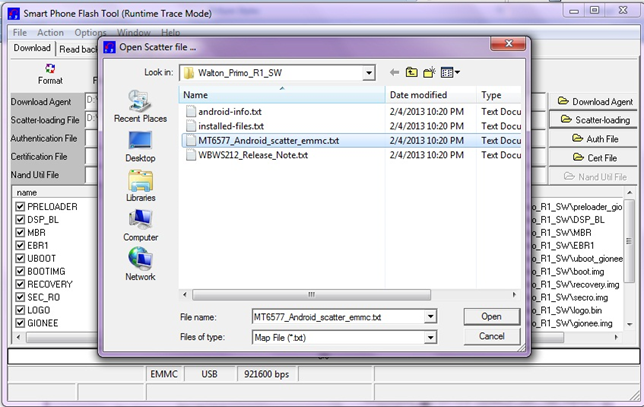Image resolution: width=644 pixels, height=407 pixels.
Task: Click android-info.txt file icon
Action: (191, 112)
